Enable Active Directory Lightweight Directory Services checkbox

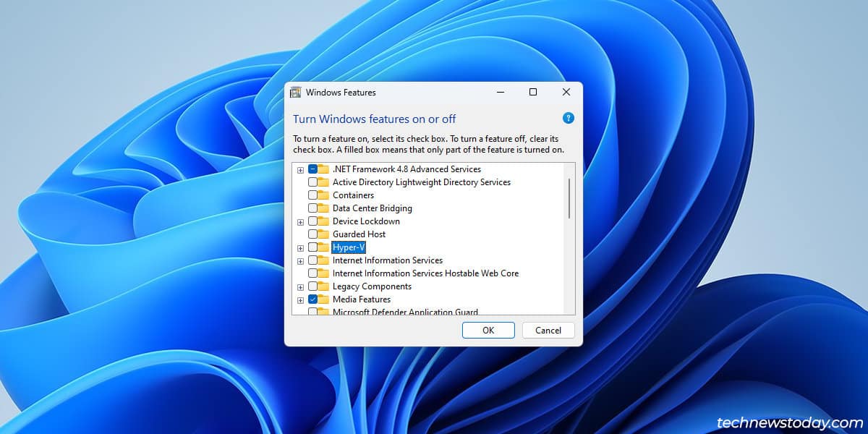click(x=312, y=182)
